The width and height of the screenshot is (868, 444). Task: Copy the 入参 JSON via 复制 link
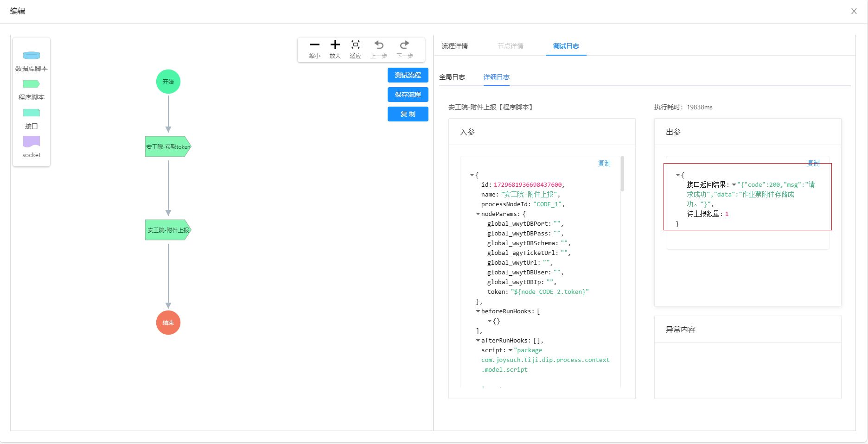tap(604, 163)
